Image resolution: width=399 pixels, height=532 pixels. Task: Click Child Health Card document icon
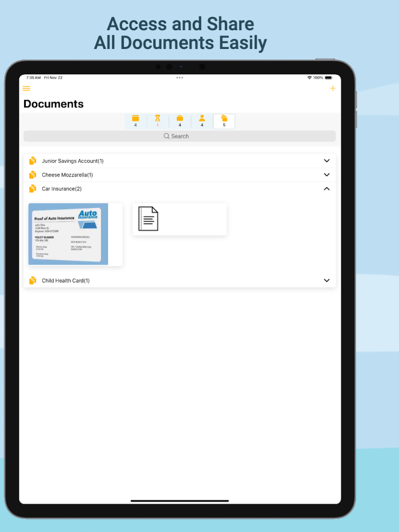pyautogui.click(x=33, y=280)
